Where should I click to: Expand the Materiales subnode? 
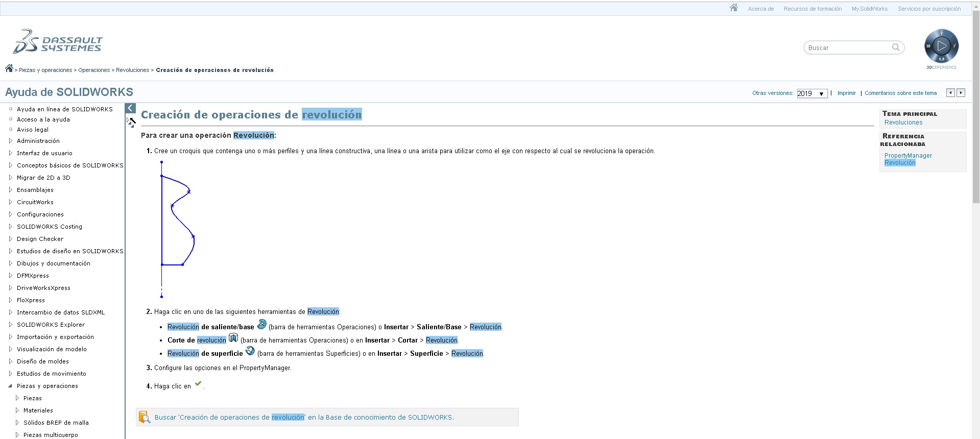pos(17,410)
